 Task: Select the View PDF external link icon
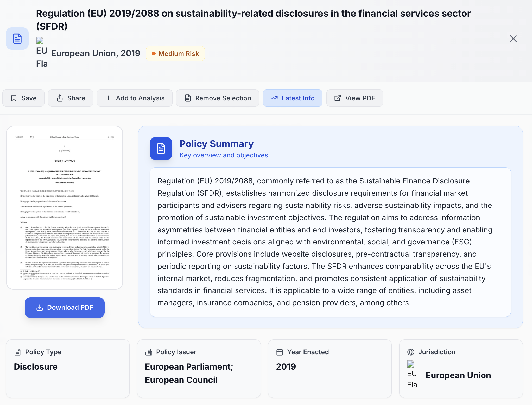click(338, 98)
